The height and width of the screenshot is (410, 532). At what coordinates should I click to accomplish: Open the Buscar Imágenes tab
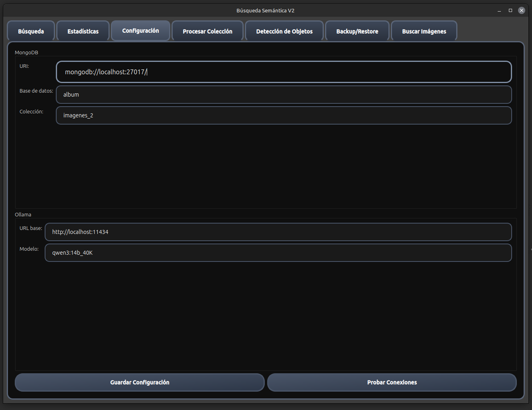click(424, 31)
